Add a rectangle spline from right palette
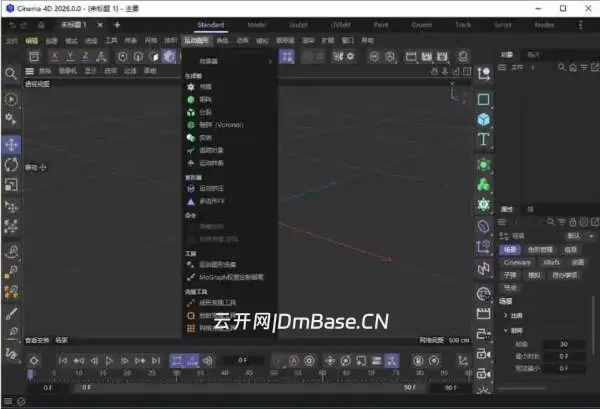Image resolution: width=600 pixels, height=409 pixels. tap(483, 99)
